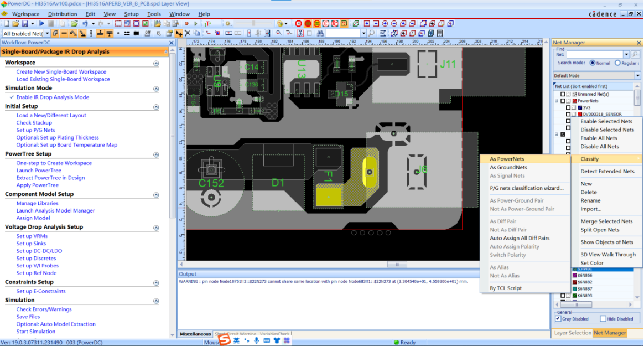Click the magnifier next to toolbar search box
The height and width of the screenshot is (346, 644).
coord(371,33)
